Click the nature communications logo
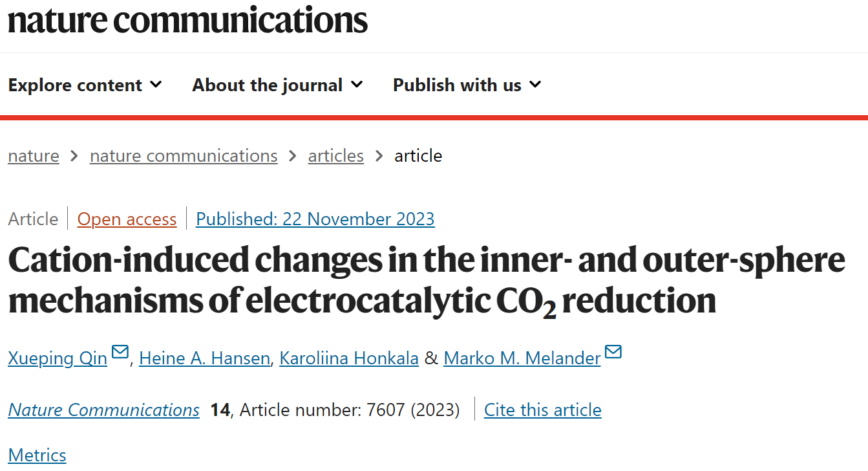 [x=187, y=19]
